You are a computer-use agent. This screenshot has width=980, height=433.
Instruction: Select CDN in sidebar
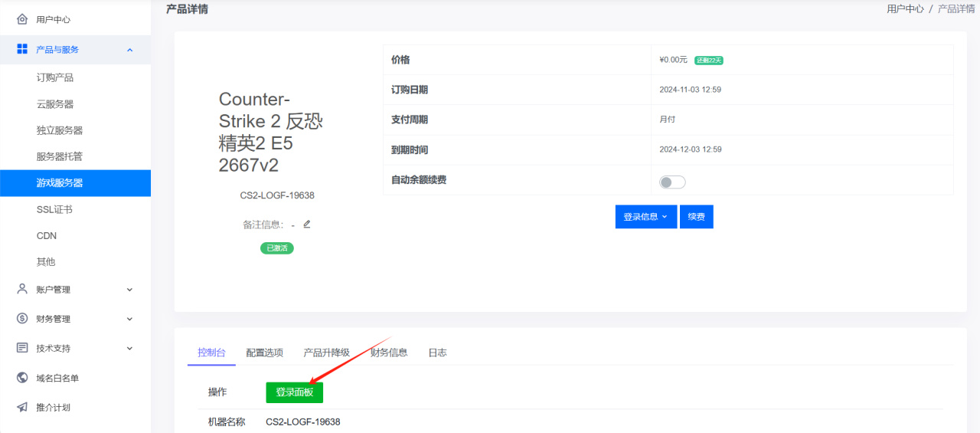[x=47, y=235]
